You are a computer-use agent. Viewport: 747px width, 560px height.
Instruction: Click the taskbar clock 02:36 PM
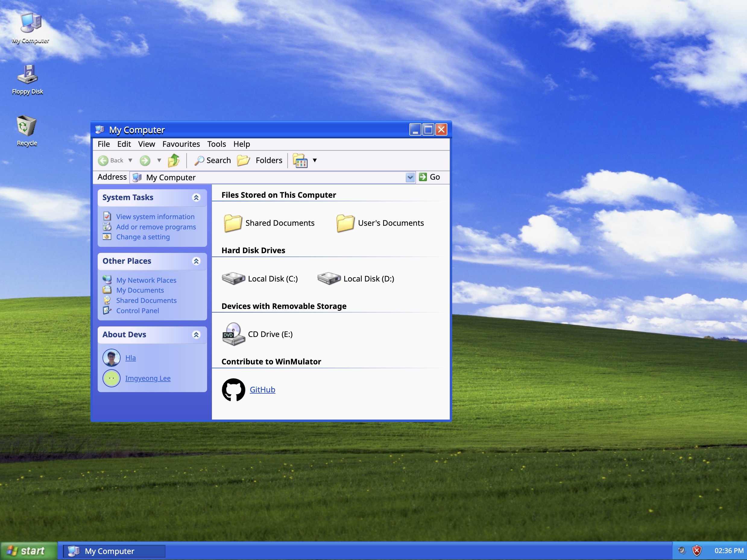[729, 551]
